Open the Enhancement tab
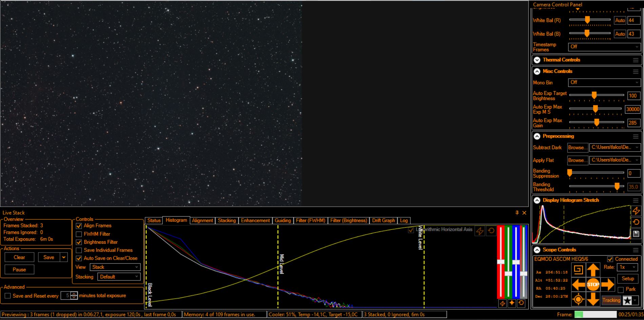The height and width of the screenshot is (320, 644). (255, 220)
